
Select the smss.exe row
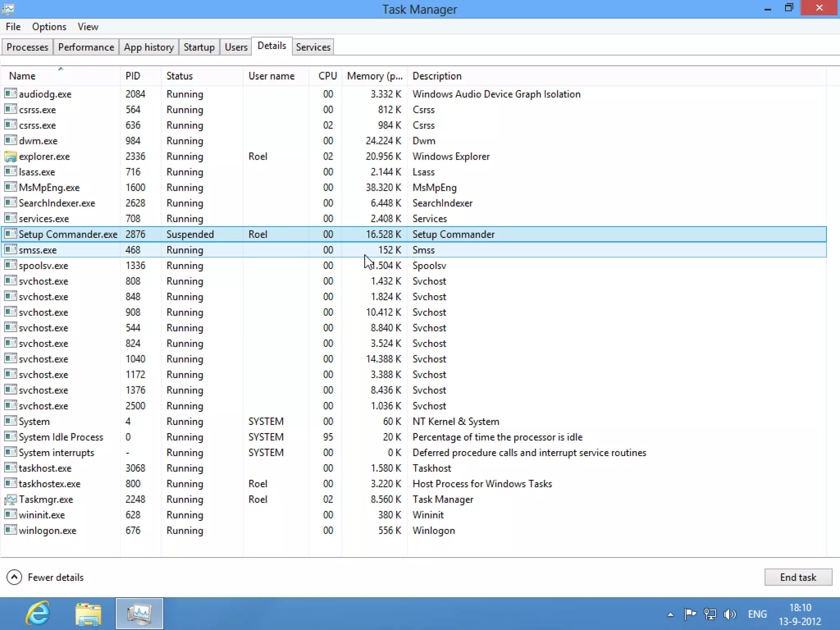tap(414, 250)
